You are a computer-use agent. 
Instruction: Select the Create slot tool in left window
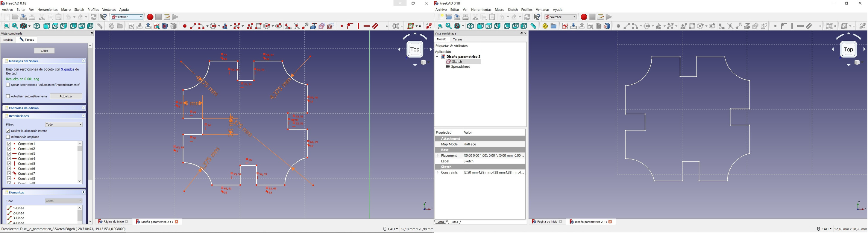(x=279, y=26)
